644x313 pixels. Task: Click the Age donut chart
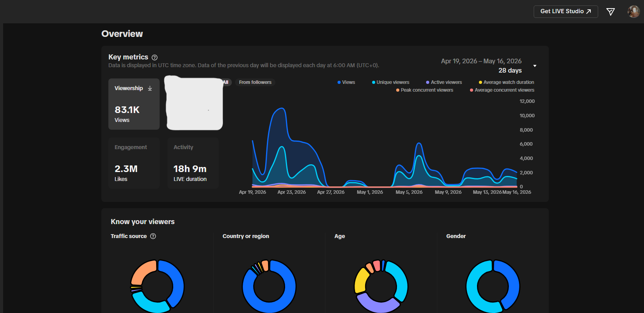(x=381, y=287)
